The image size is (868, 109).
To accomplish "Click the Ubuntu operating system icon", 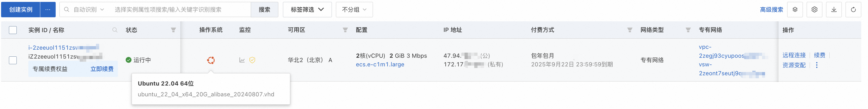I will [x=211, y=60].
